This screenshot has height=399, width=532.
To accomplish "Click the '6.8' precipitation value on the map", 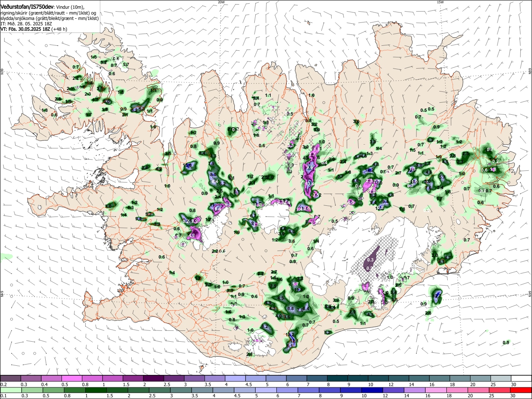I will (x=291, y=308).
